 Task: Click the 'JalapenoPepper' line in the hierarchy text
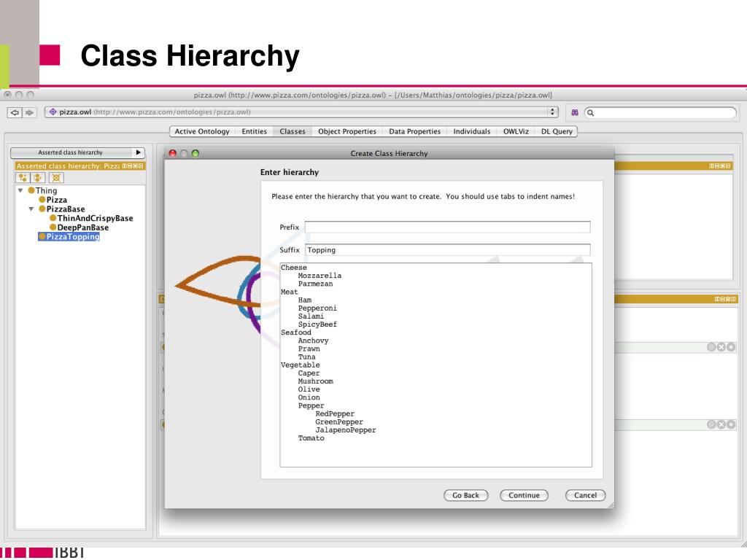(x=345, y=430)
